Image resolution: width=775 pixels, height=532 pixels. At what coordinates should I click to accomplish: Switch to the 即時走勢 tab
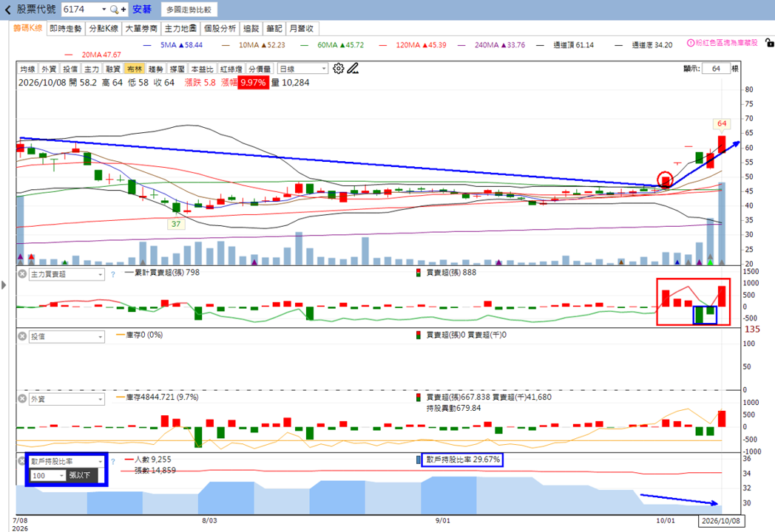66,29
